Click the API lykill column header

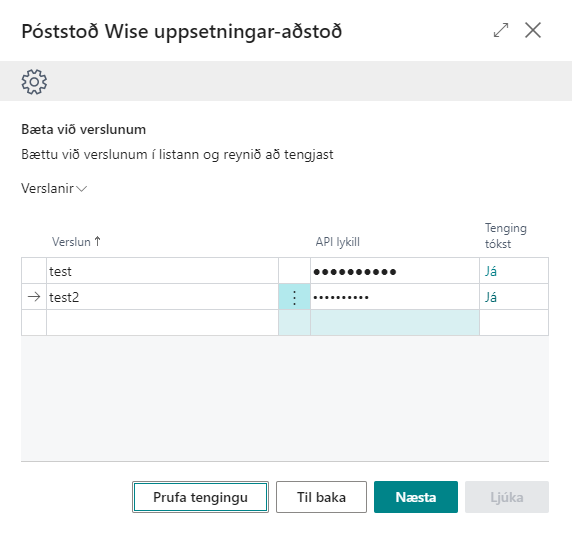(338, 242)
